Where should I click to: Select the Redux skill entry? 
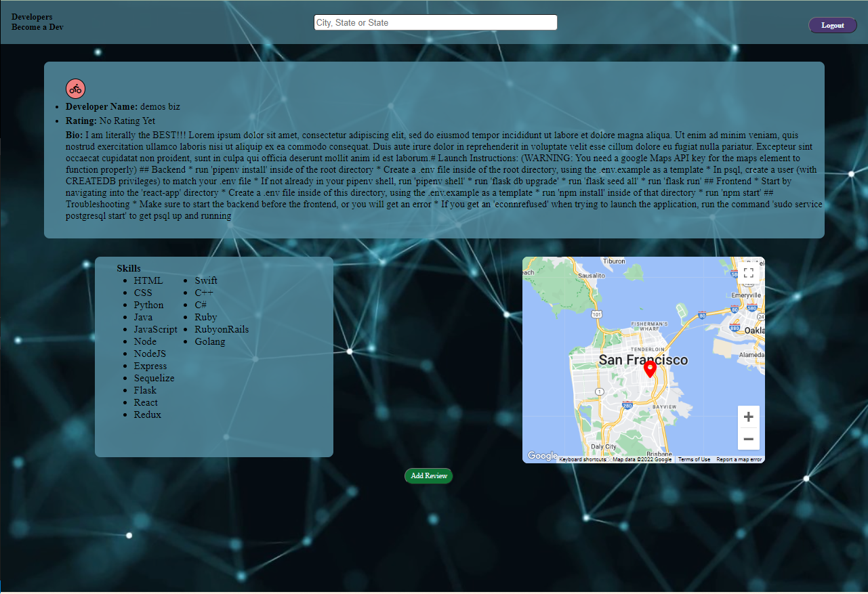pyautogui.click(x=148, y=415)
